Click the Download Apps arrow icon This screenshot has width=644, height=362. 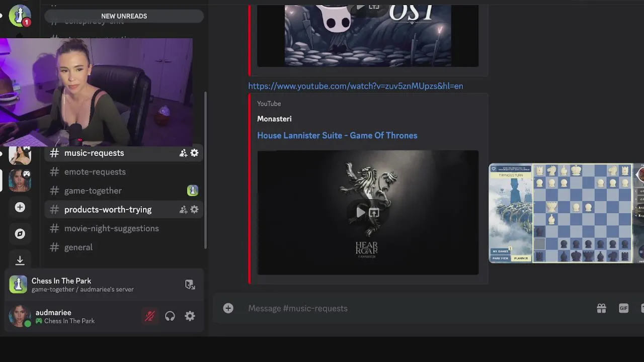tap(20, 260)
